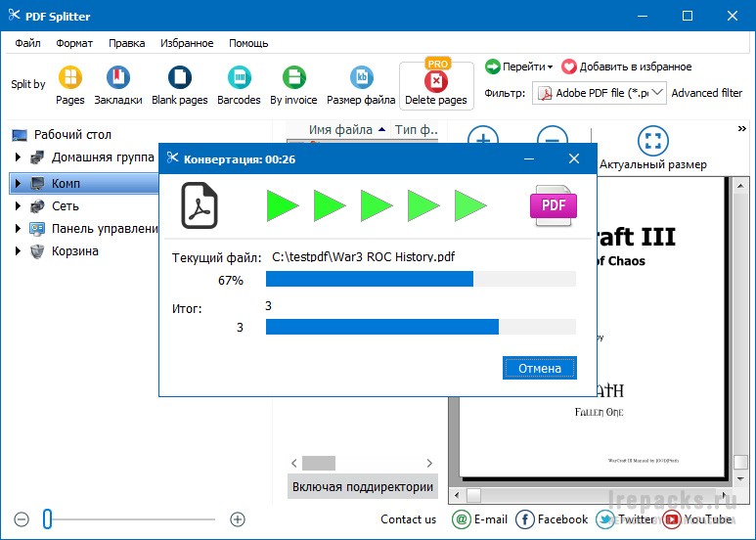Viewport: 756px width, 540px height.
Task: Expand the Панель управления node
Action: point(18,228)
